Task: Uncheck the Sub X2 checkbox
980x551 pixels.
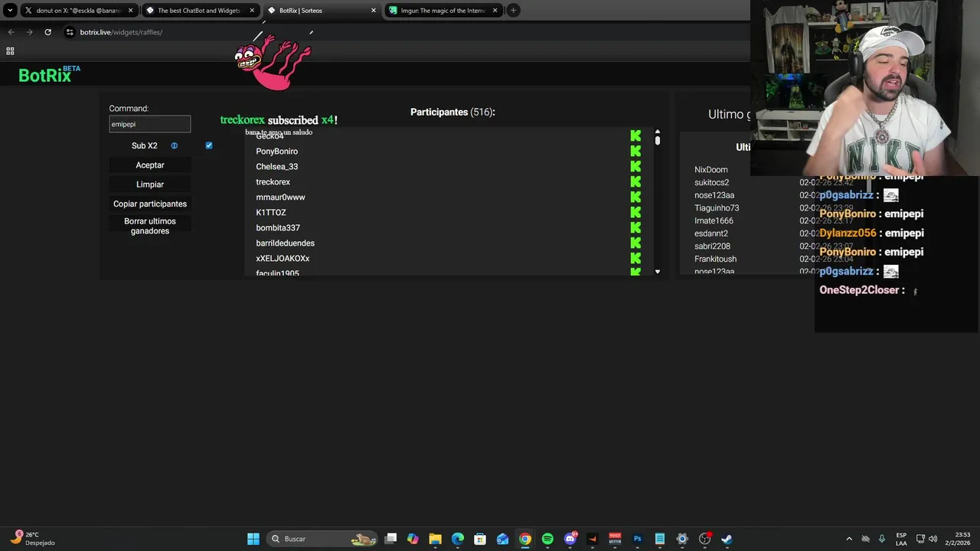Action: (x=209, y=145)
